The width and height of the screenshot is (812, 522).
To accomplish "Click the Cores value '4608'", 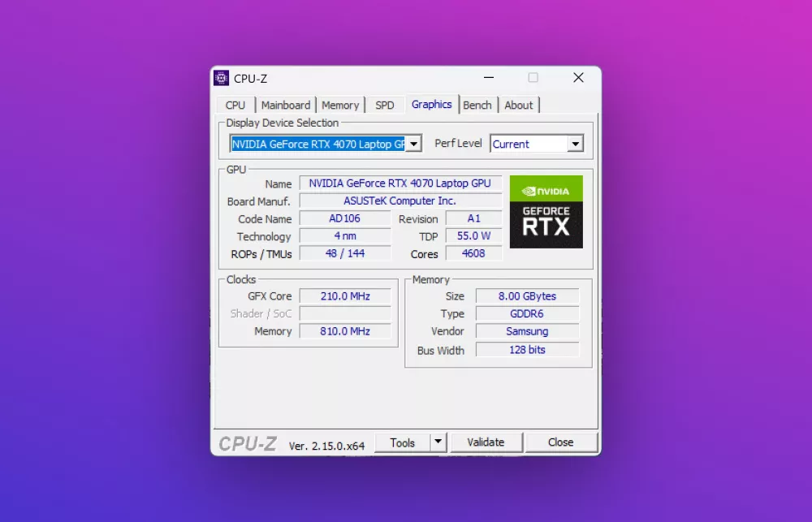I will (474, 254).
